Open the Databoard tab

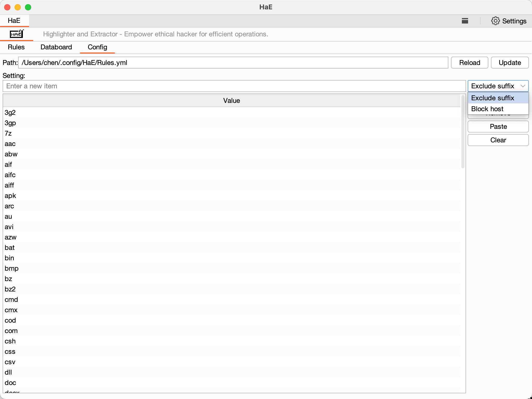(56, 47)
